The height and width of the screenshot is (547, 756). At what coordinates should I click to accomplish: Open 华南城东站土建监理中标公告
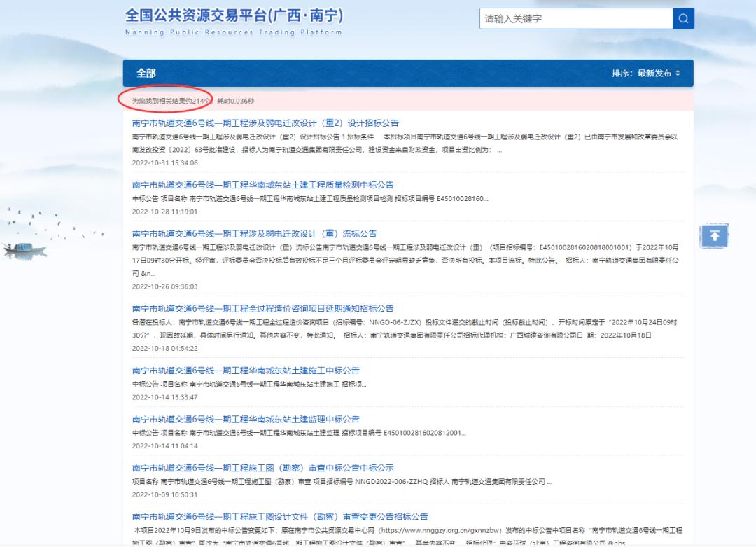pos(246,420)
